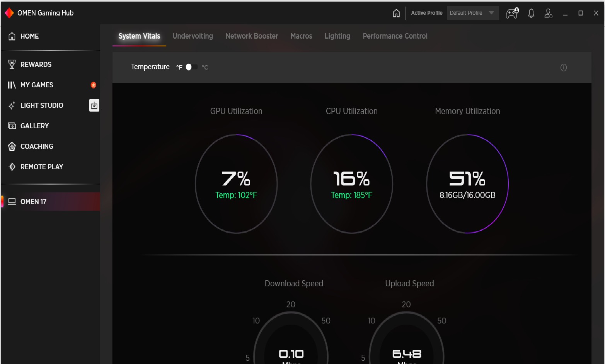Click the °F unit label
Viewport: 605px width, 364px height.
(179, 67)
